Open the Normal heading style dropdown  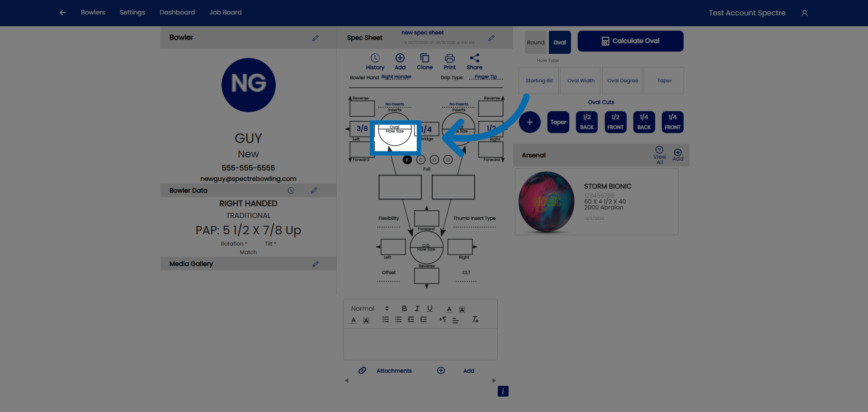pos(370,308)
